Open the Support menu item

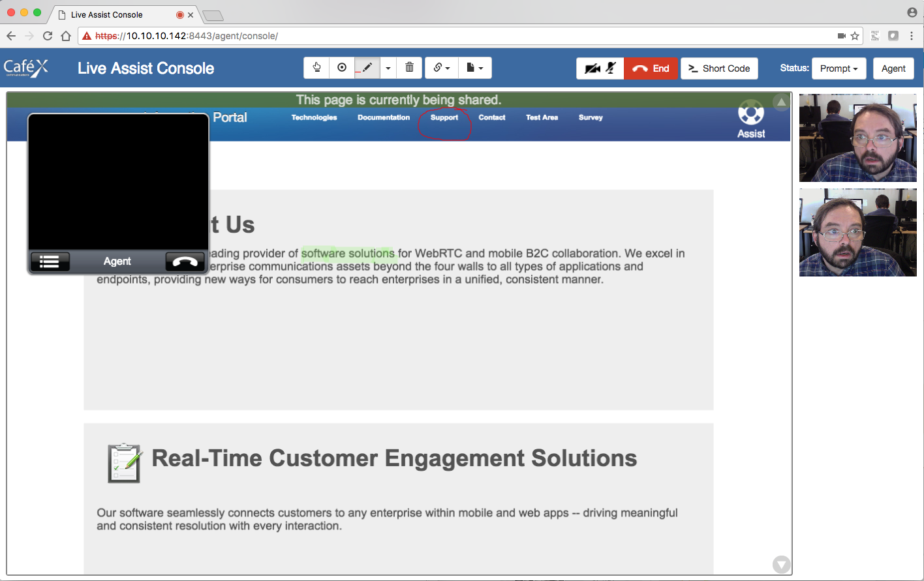pos(444,117)
